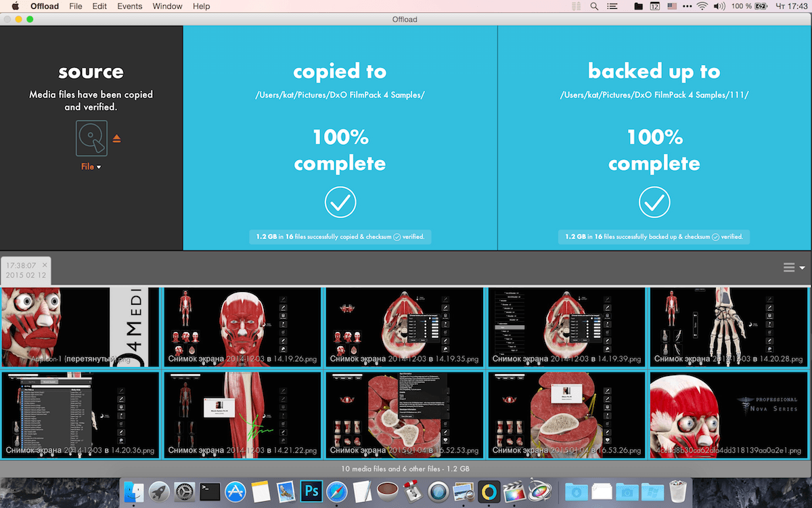Open Finder from the Dock
This screenshot has width=812, height=508.
click(135, 491)
